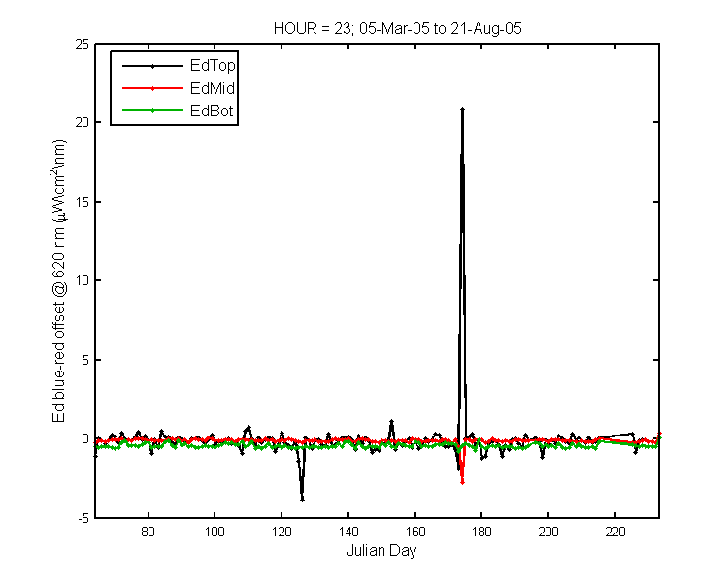The height and width of the screenshot is (582, 728).
Task: Click the y-axis tick label 25
Action: point(82,44)
